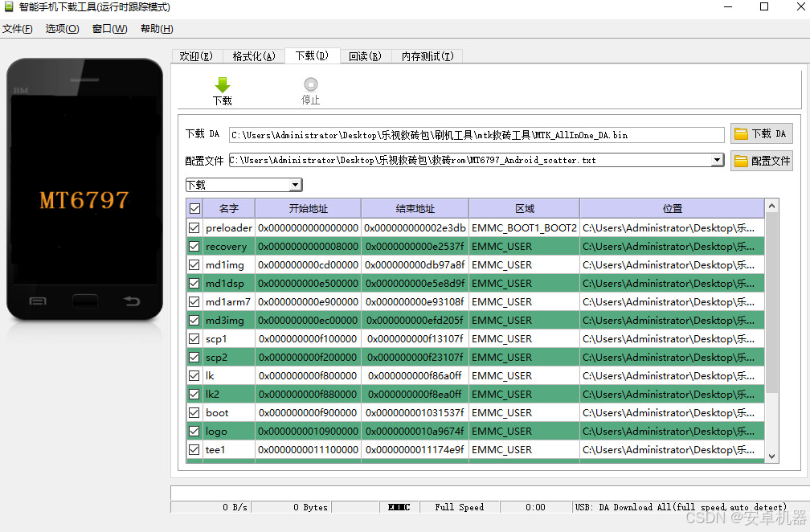Toggle the md3img row checkbox
This screenshot has height=532, width=810.
pyautogui.click(x=194, y=320)
